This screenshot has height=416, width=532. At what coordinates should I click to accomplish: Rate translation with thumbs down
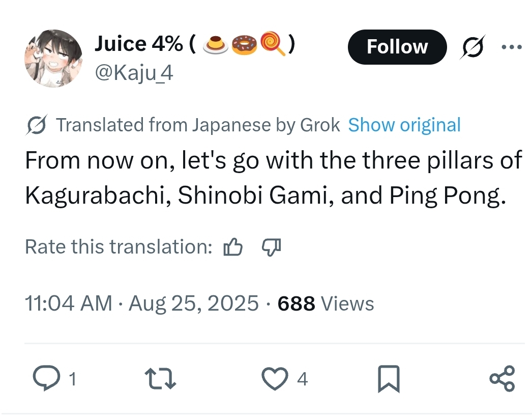coord(271,247)
